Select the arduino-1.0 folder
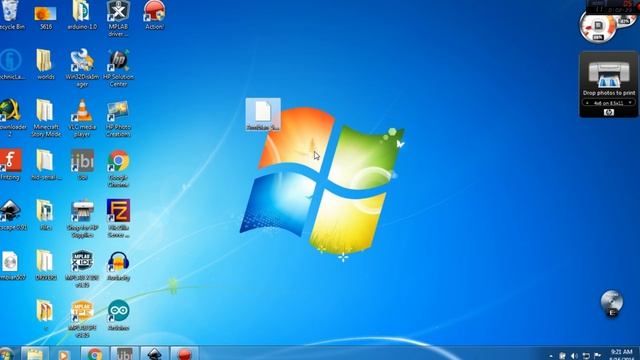 pos(82,16)
